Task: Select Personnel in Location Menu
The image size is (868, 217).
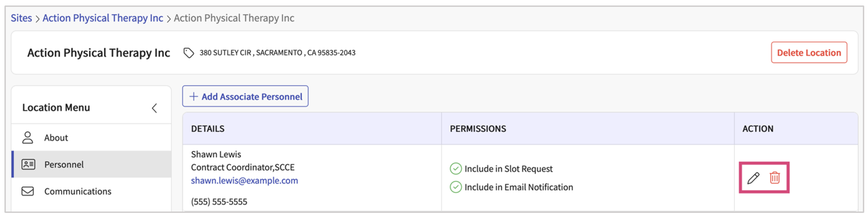Action: pos(64,165)
